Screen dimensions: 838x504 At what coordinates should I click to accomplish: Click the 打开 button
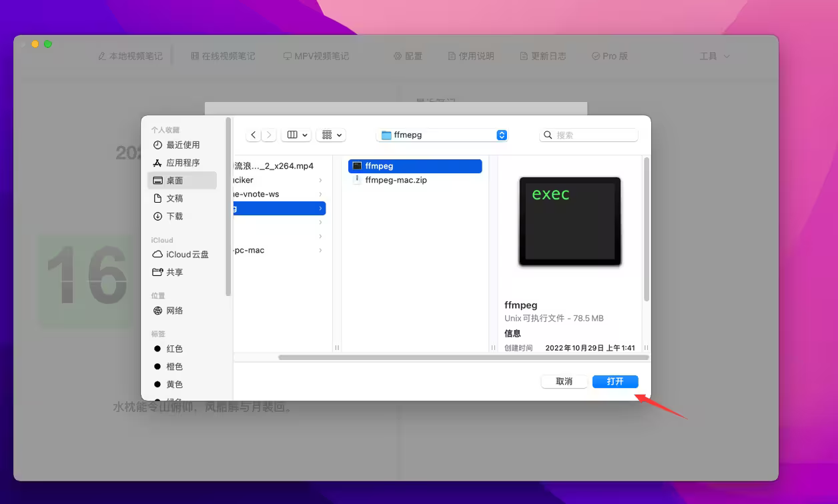[615, 381]
